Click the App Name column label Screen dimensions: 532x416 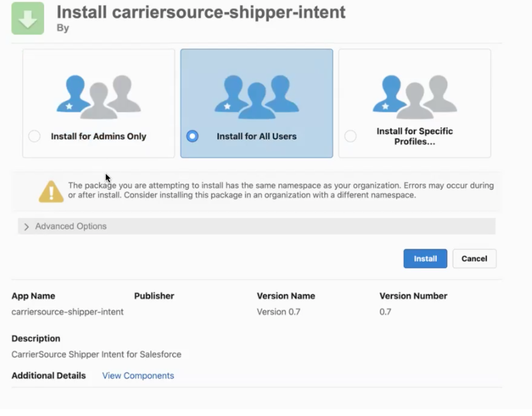pos(33,296)
